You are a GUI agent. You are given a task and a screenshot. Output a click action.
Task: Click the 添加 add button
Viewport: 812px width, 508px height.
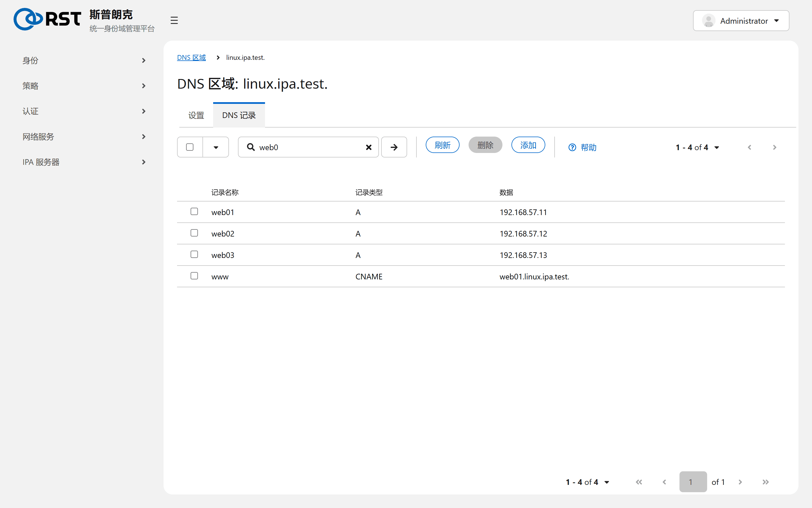(528, 145)
